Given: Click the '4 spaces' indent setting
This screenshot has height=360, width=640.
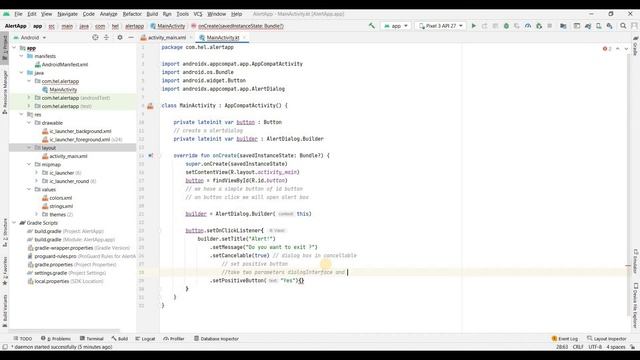Looking at the screenshot, I should click(x=616, y=347).
